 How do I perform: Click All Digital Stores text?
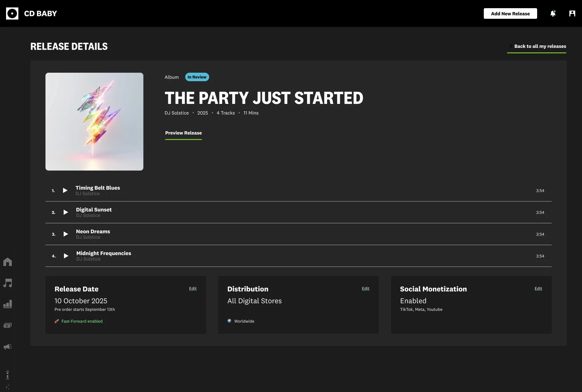point(255,301)
